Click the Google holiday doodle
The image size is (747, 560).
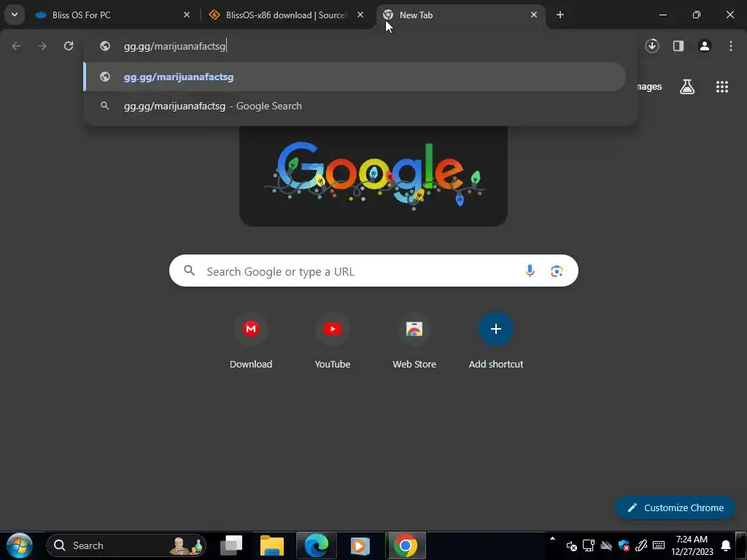click(373, 176)
